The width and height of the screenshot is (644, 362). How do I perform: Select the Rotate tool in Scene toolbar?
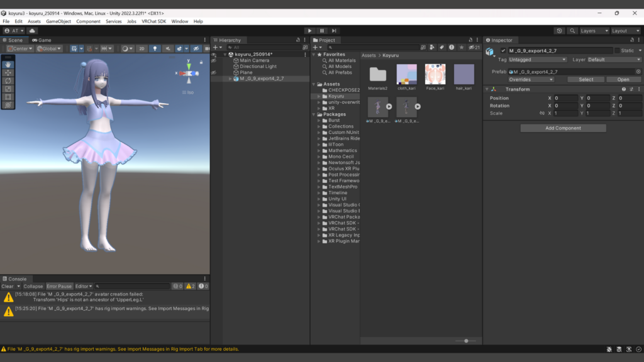(x=8, y=80)
